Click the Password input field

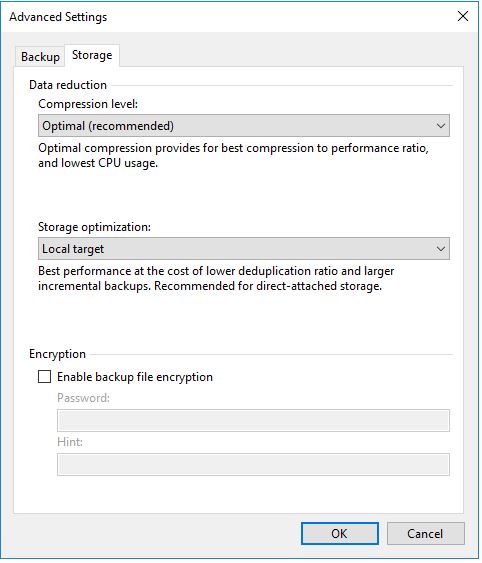pyautogui.click(x=253, y=420)
